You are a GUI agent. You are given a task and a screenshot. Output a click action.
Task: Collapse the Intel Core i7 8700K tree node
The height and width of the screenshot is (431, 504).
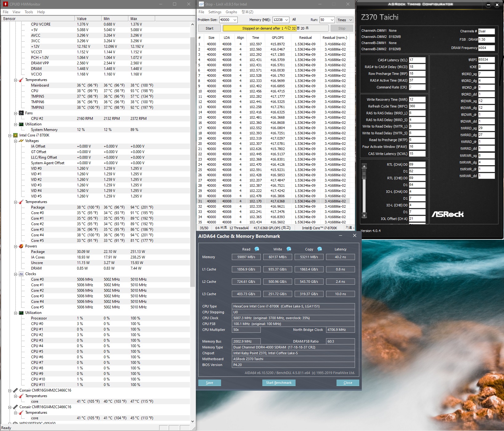point(10,135)
